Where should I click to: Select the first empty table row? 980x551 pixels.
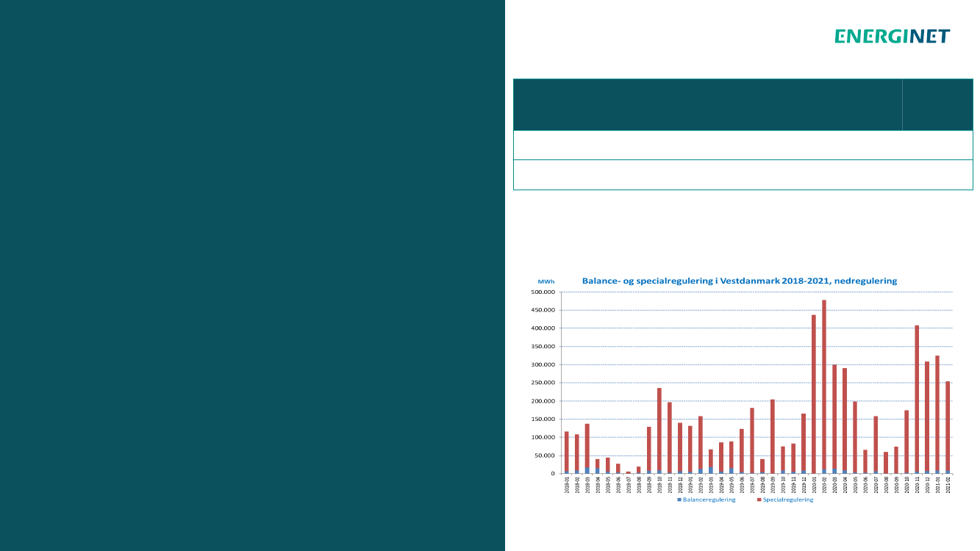743,145
